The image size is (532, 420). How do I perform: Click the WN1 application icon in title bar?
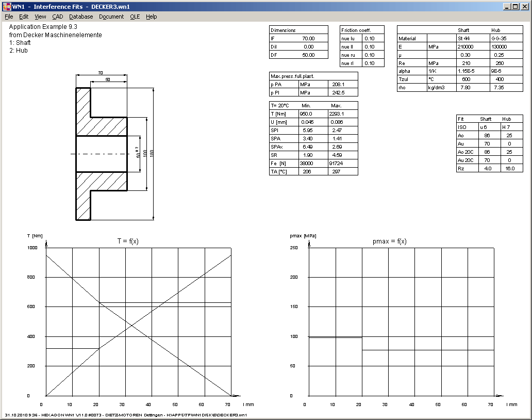6,7
